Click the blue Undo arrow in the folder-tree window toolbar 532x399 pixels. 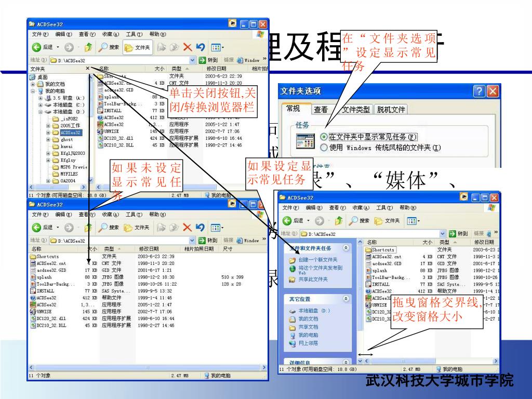click(200, 47)
